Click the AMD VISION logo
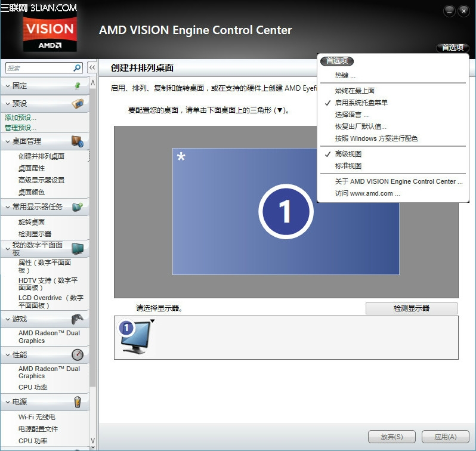 [x=50, y=33]
